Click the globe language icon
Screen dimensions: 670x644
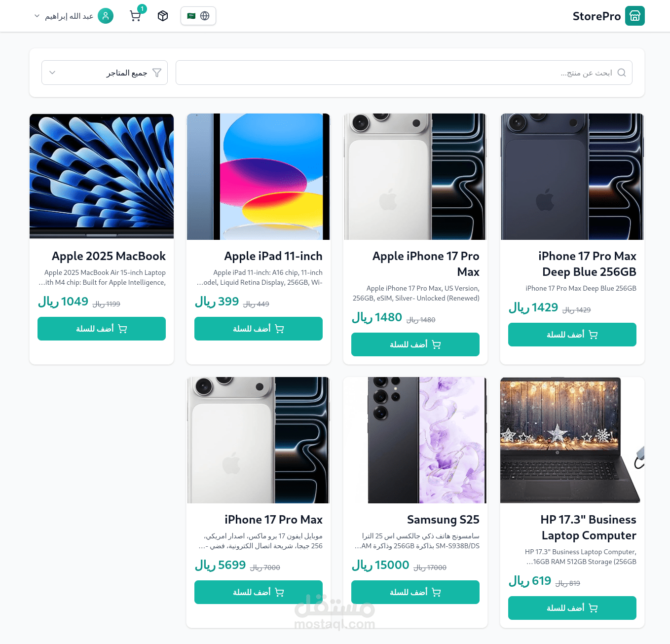pos(205,16)
